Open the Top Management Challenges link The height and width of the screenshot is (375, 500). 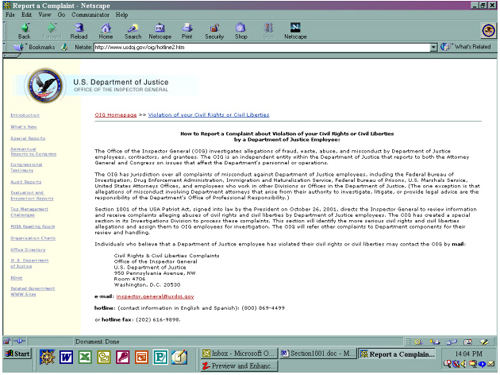tap(29, 212)
